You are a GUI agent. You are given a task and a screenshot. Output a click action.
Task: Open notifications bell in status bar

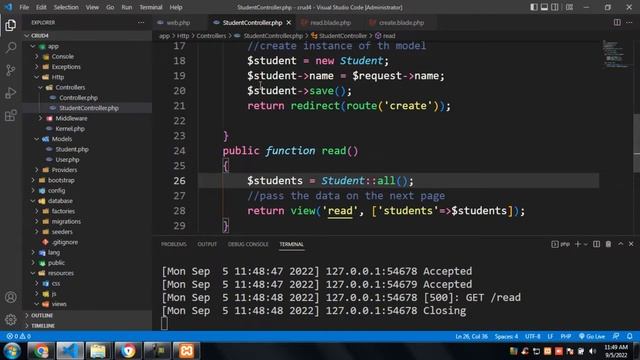pos(629,336)
